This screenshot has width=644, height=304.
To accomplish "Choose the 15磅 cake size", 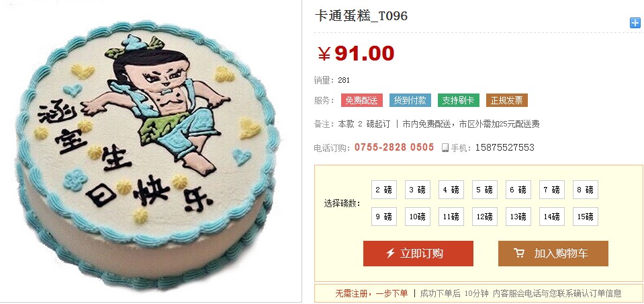I will coord(586,217).
